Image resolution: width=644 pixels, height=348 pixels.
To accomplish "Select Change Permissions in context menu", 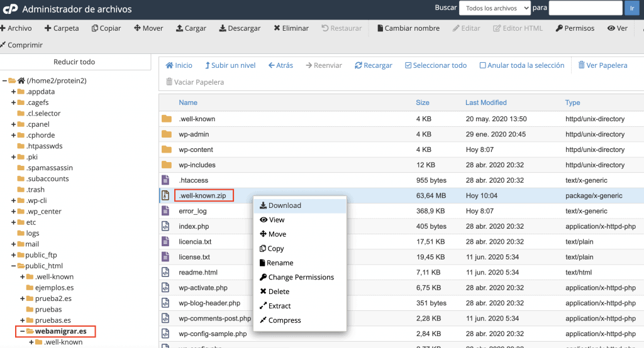I will pyautogui.click(x=301, y=277).
